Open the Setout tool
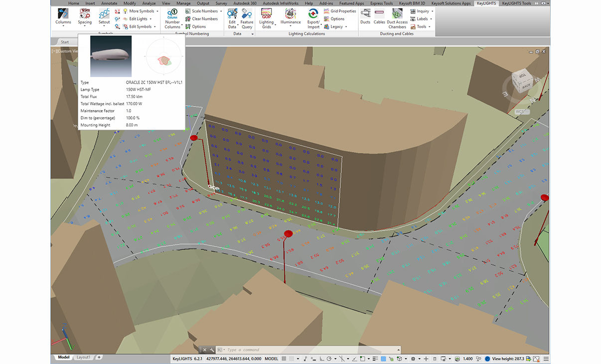 pos(104,14)
